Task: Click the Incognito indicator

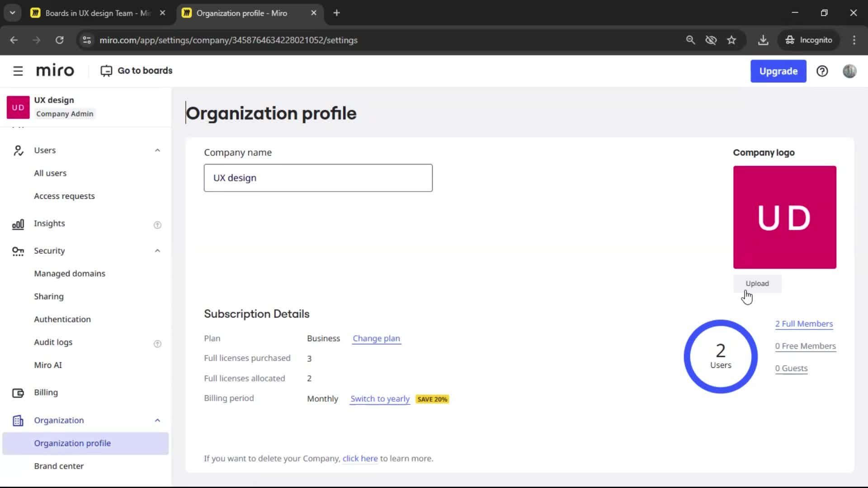Action: coord(809,40)
